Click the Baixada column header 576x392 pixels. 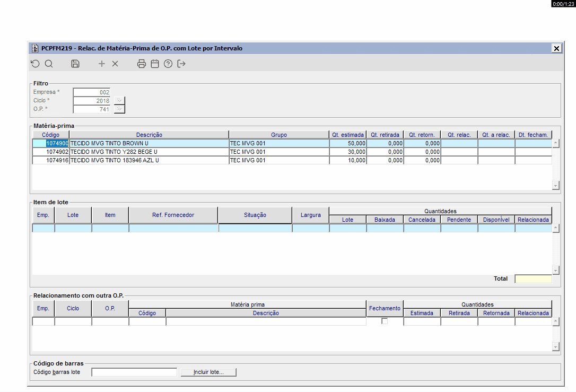coord(385,220)
